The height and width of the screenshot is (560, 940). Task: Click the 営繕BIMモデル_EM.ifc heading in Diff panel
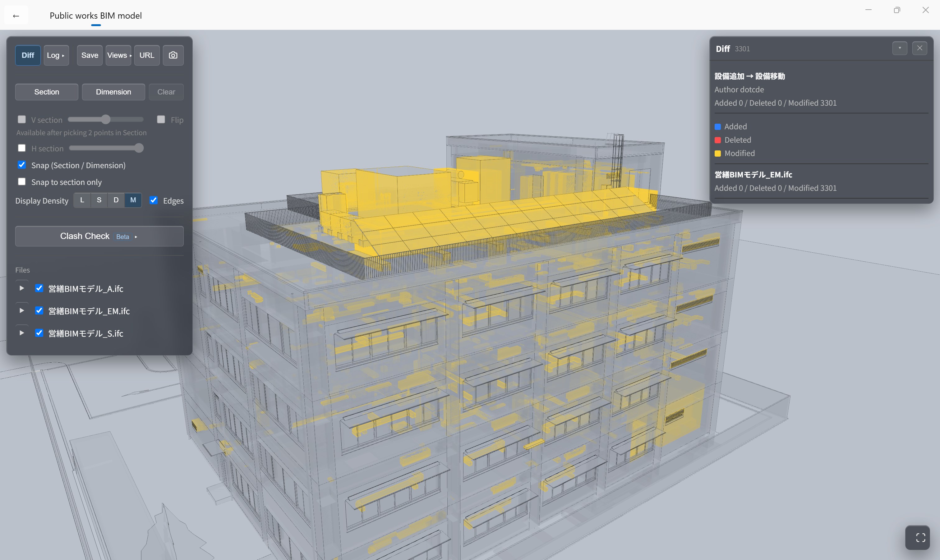point(753,175)
